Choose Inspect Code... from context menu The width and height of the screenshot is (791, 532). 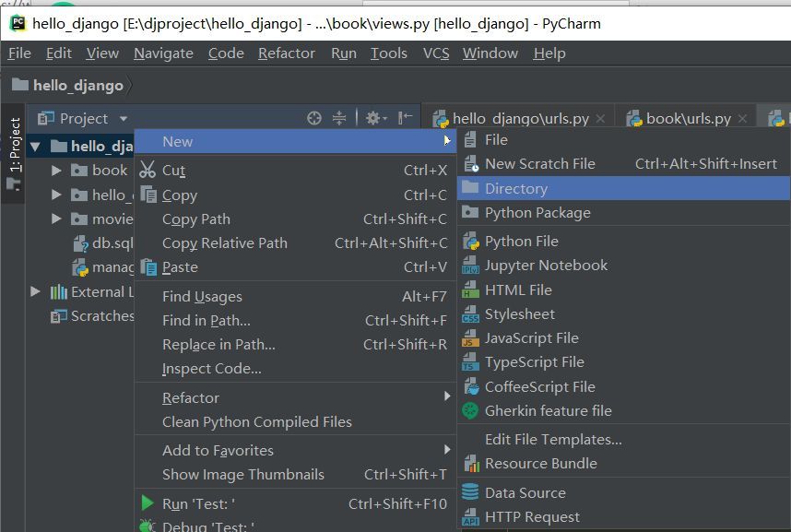pyautogui.click(x=295, y=369)
